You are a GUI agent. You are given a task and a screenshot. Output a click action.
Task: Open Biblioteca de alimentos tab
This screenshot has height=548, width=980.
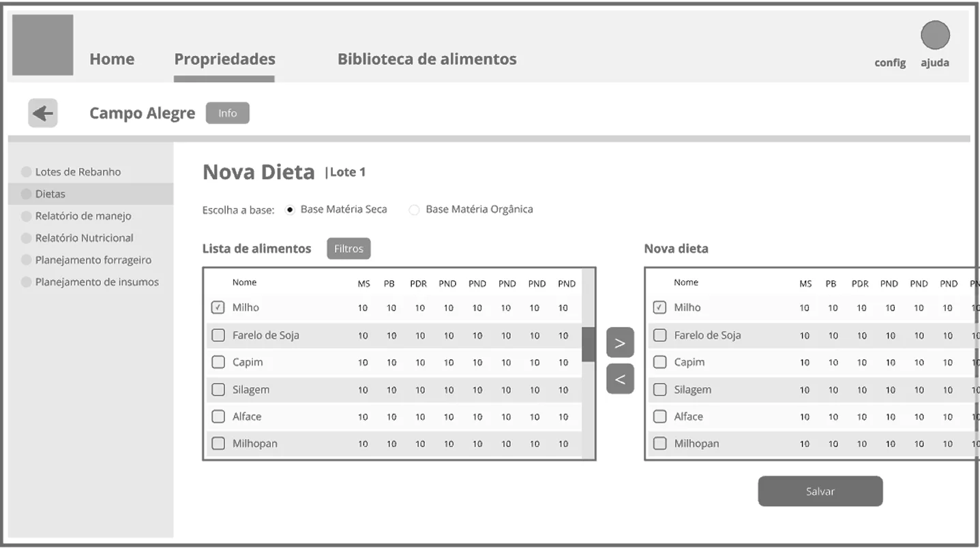(x=427, y=59)
